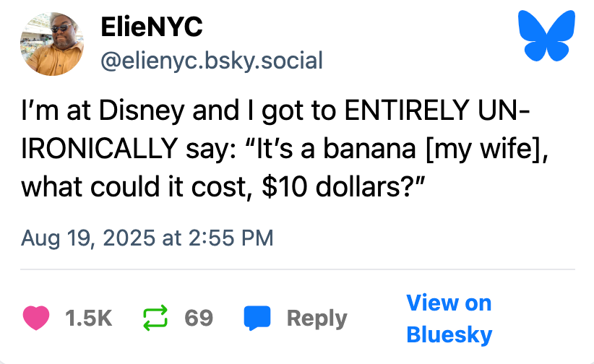This screenshot has height=364, width=594.
Task: Click the View on Bluesky link
Action: [x=449, y=318]
